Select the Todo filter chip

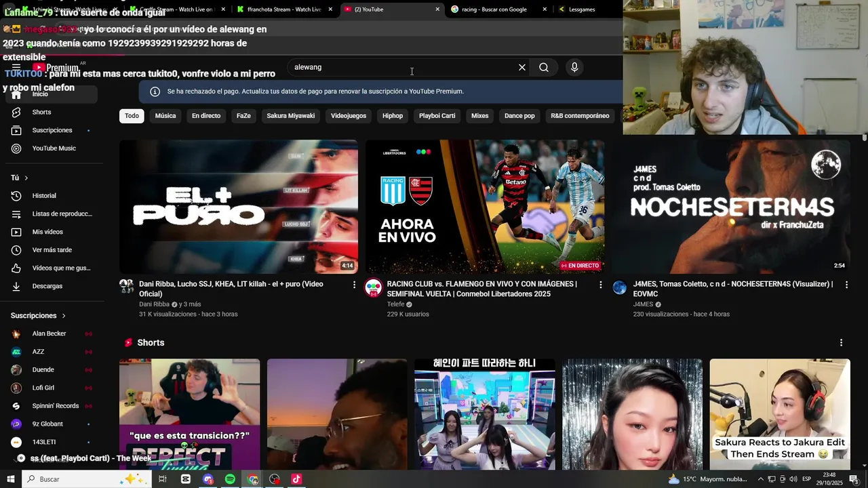click(x=132, y=116)
